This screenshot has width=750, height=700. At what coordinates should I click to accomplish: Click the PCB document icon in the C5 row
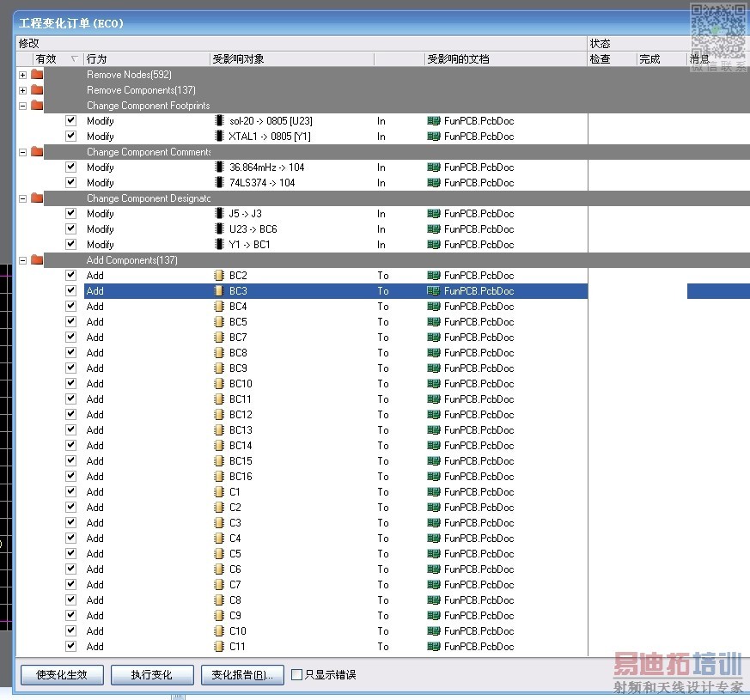(433, 554)
